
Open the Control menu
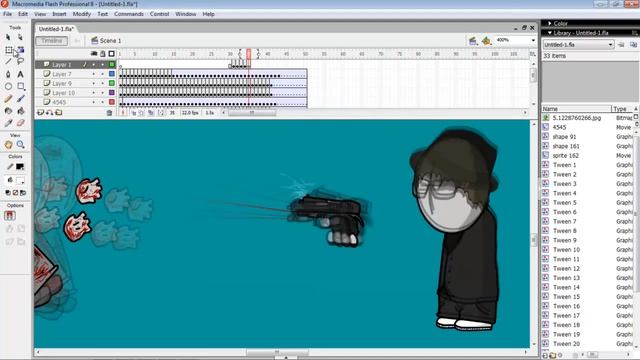tap(160, 14)
